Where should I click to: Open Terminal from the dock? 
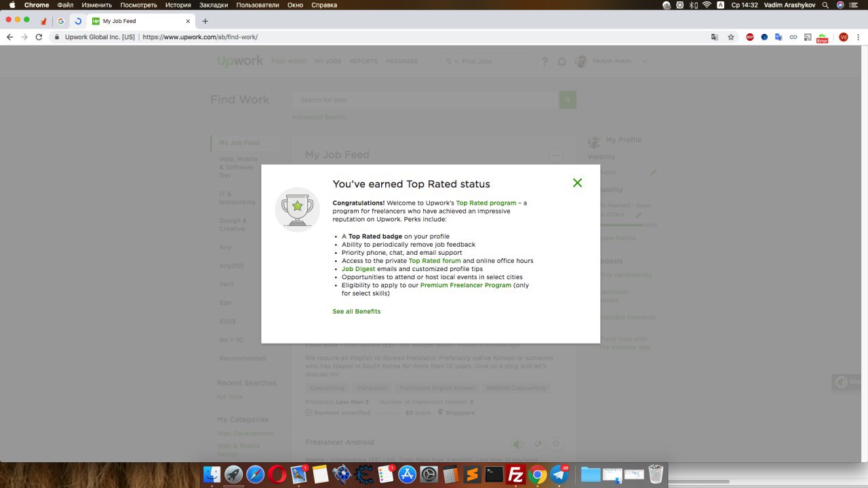494,474
